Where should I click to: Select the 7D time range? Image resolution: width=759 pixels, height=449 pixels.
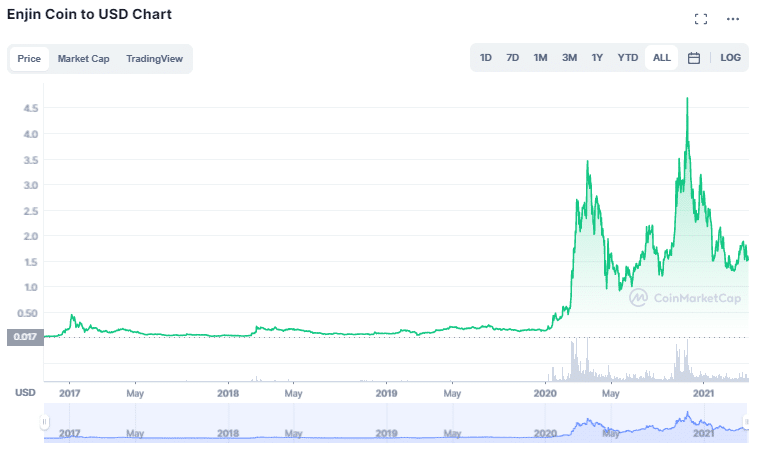click(x=513, y=58)
